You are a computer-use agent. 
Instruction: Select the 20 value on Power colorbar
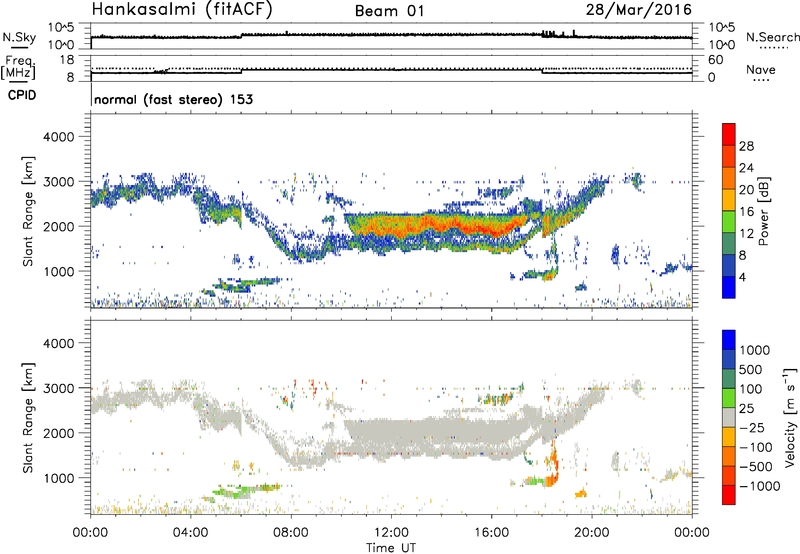click(746, 190)
